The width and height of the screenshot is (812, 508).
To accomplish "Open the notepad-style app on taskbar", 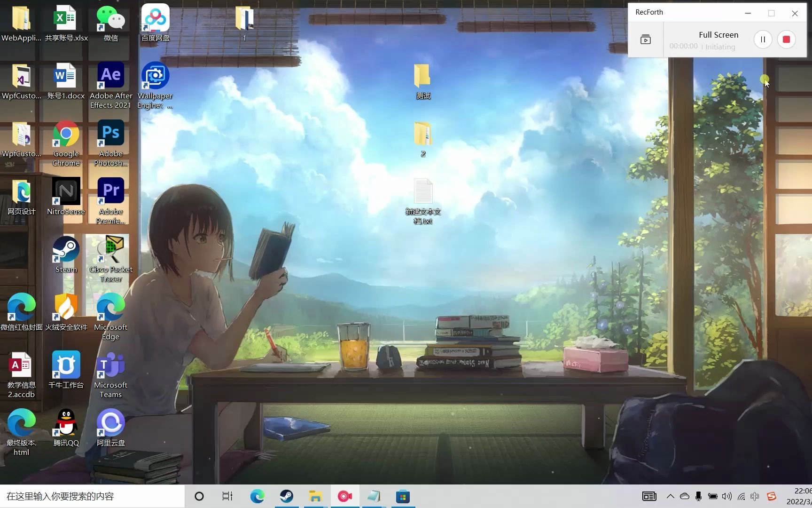I will click(x=374, y=496).
